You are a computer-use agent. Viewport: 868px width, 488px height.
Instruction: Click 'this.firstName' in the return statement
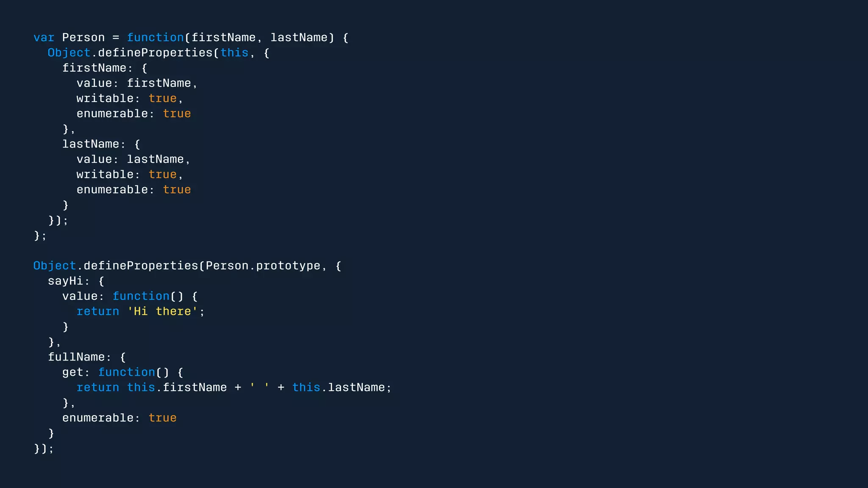click(177, 388)
